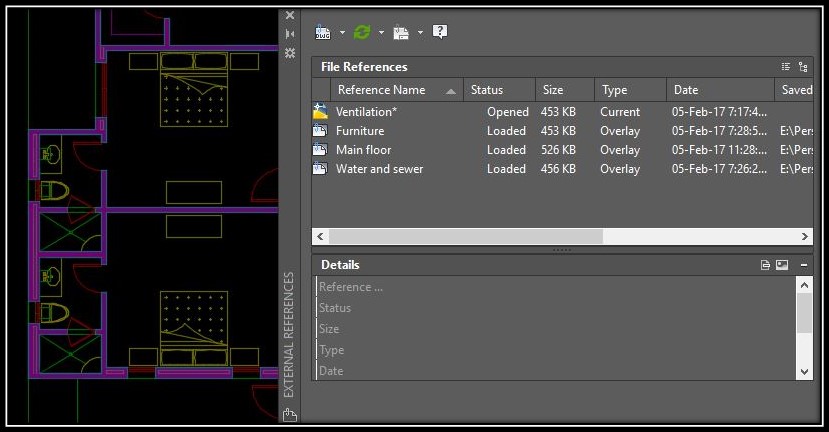Image resolution: width=829 pixels, height=432 pixels.
Task: Select the Main floor reference row
Action: coord(563,150)
